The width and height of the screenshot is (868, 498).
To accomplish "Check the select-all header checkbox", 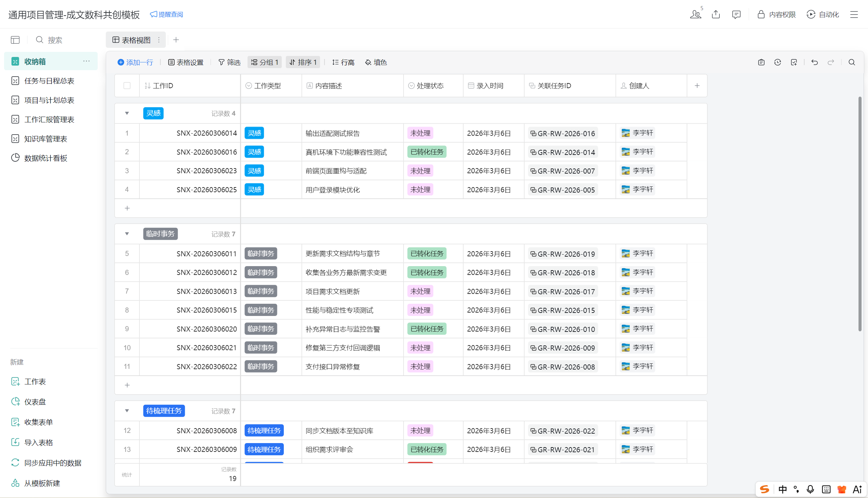I will click(x=127, y=85).
